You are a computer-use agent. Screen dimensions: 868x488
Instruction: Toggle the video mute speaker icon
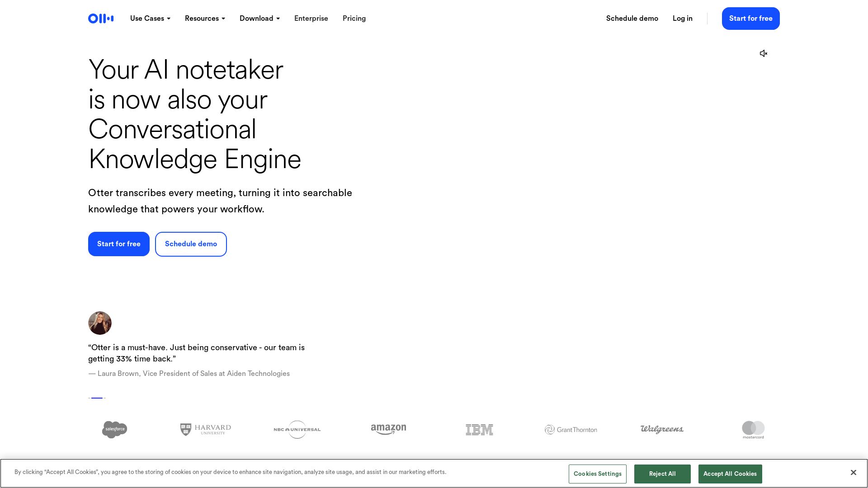[x=764, y=53]
